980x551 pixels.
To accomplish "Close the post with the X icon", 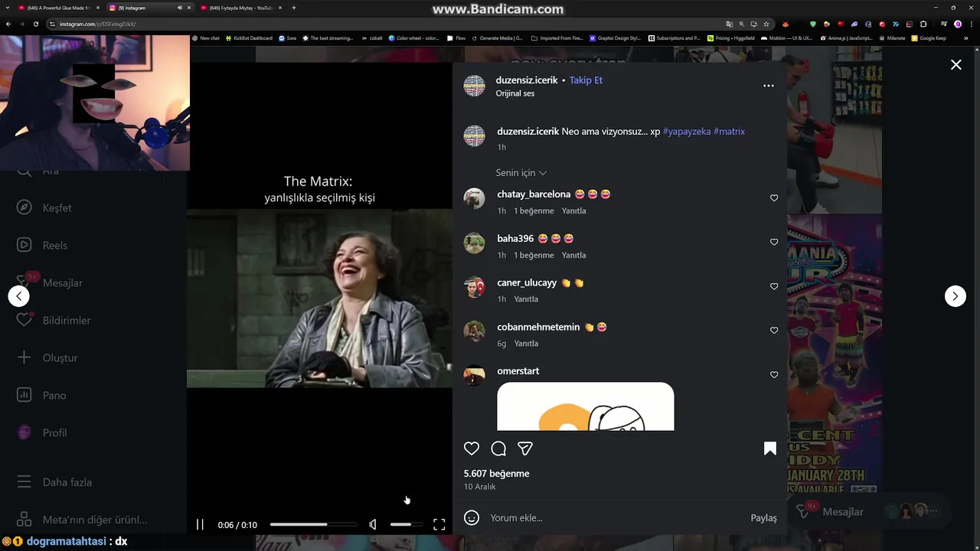I will pos(956,65).
